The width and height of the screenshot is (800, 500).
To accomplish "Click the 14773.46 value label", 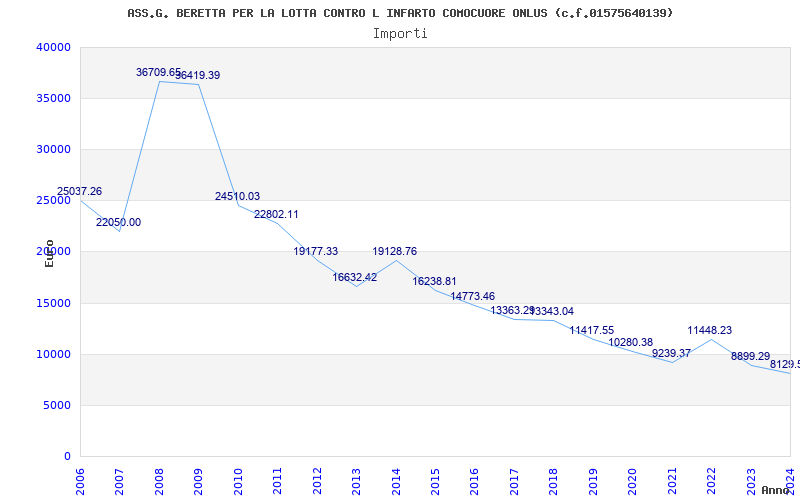I will click(x=472, y=296).
